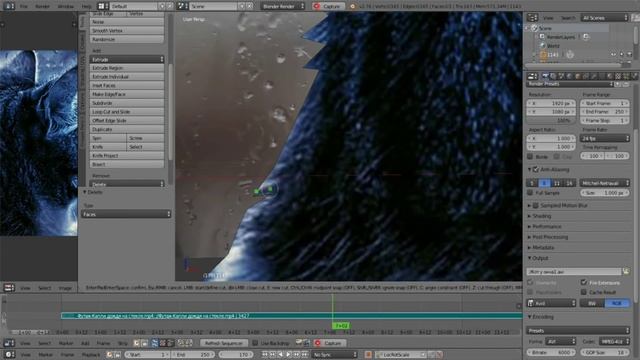Viewport: 640px width, 360px height.
Task: Open the sequencer editor type icon
Action: (x=9, y=343)
